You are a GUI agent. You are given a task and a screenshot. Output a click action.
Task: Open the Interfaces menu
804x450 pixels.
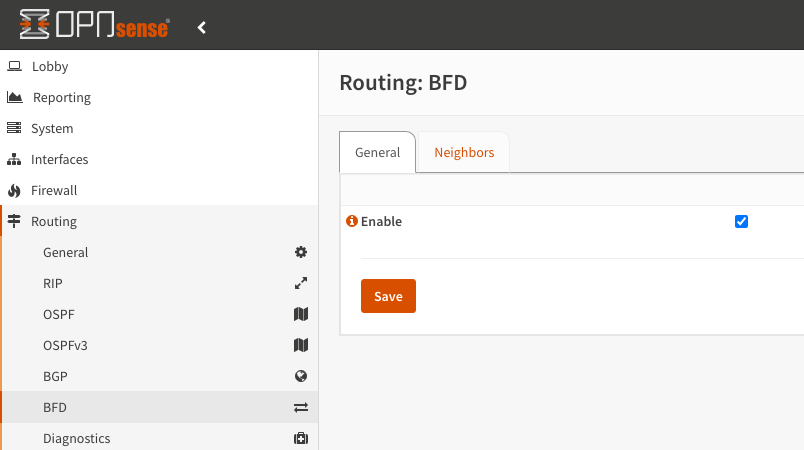60,160
